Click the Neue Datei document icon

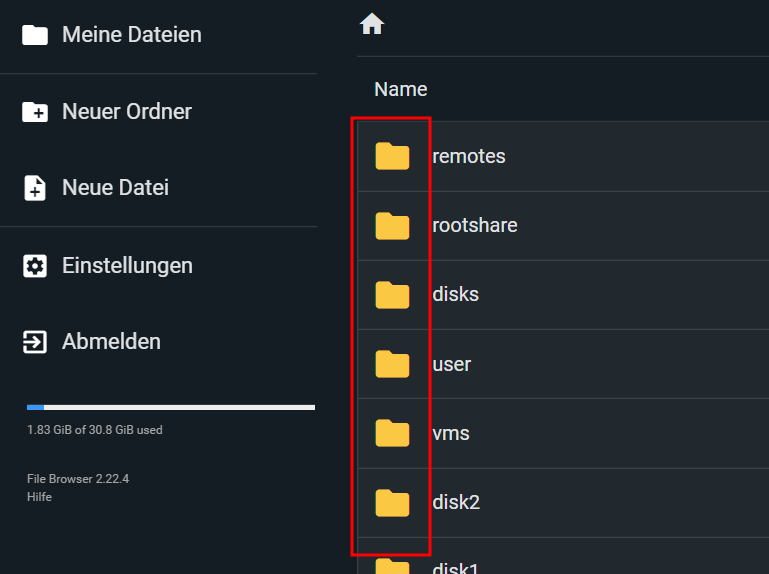[x=35, y=188]
